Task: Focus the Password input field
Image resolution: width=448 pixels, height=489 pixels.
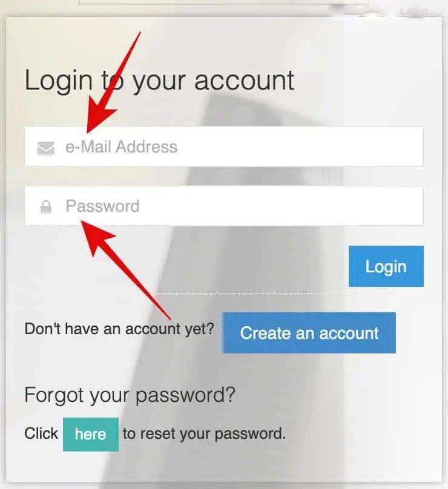Action: click(224, 206)
